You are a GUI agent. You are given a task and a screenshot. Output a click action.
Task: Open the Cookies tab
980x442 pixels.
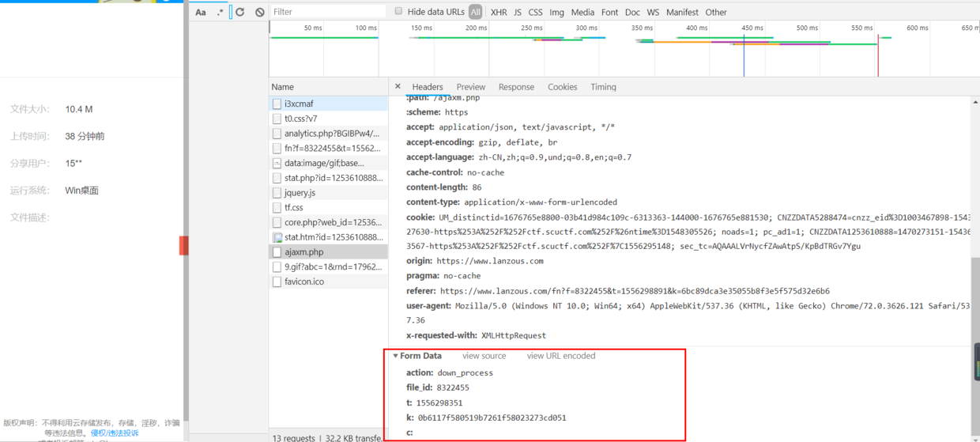[563, 87]
